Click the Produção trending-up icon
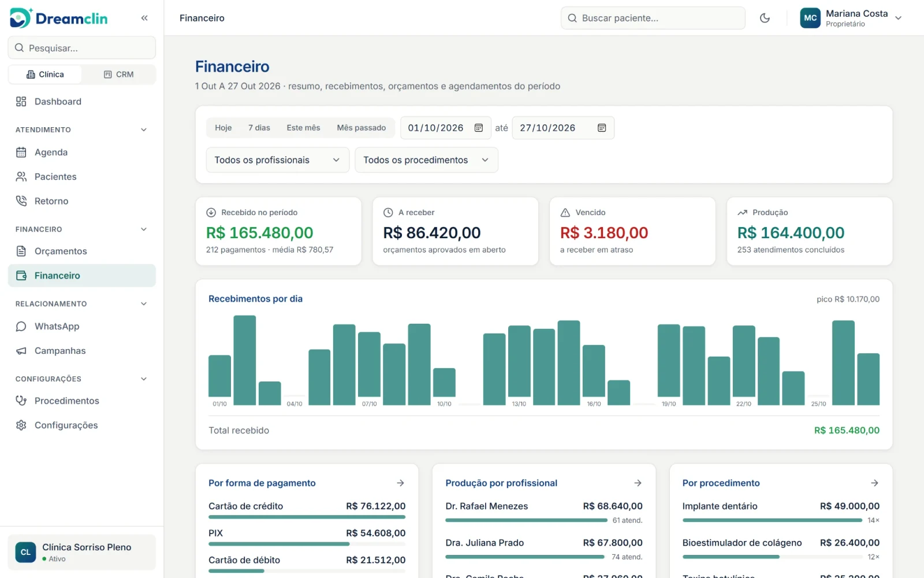This screenshot has width=924, height=578. click(x=742, y=212)
